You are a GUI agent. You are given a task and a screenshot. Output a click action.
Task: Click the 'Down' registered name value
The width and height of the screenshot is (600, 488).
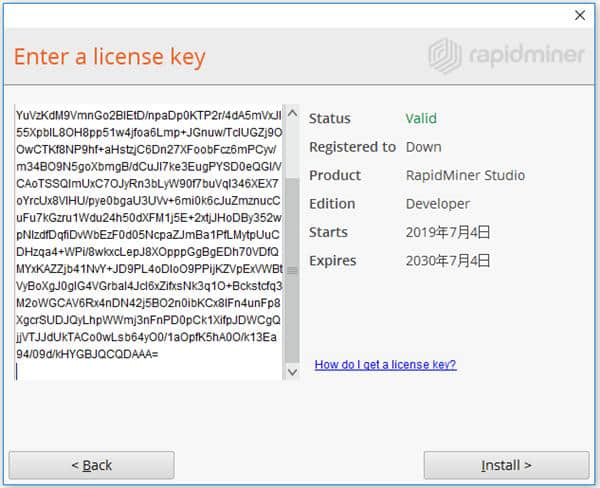click(424, 147)
